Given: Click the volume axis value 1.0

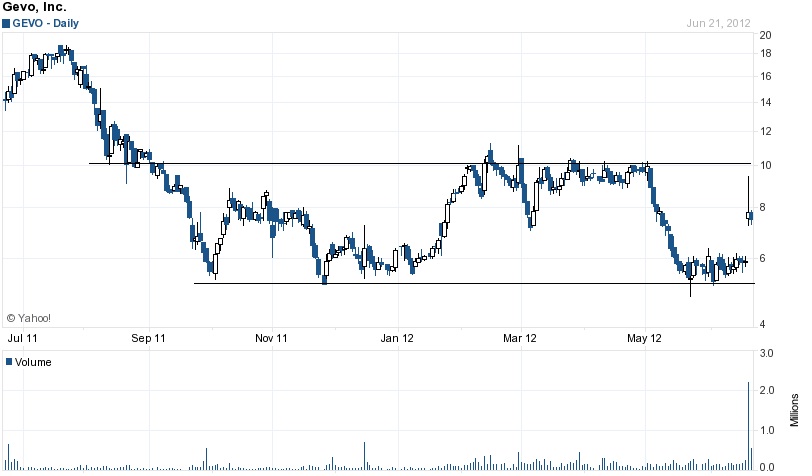Looking at the screenshot, I should coord(766,430).
